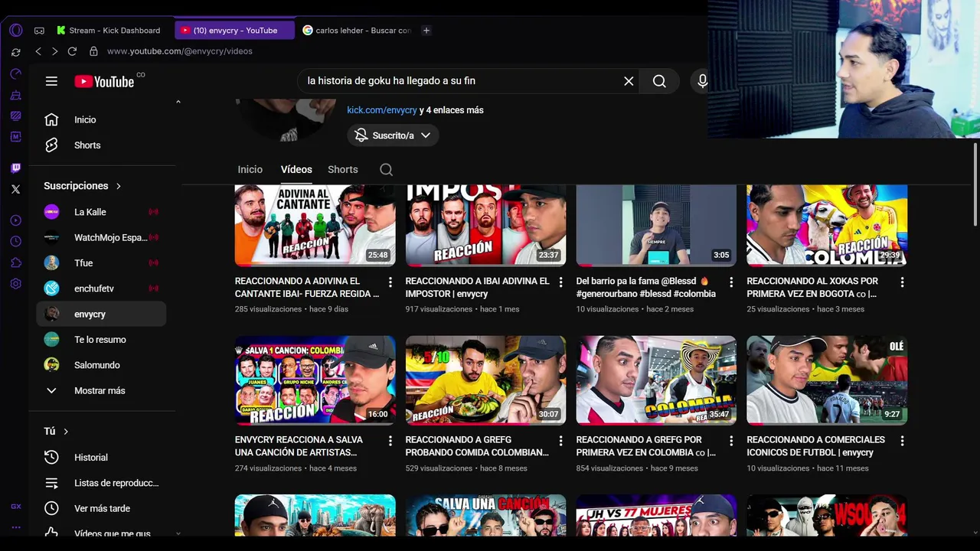Open La Kalle subscription channel
980x551 pixels.
(x=101, y=212)
